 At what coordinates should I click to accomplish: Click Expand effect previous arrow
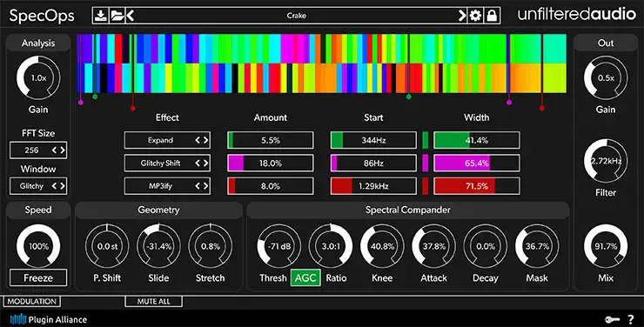tap(198, 140)
